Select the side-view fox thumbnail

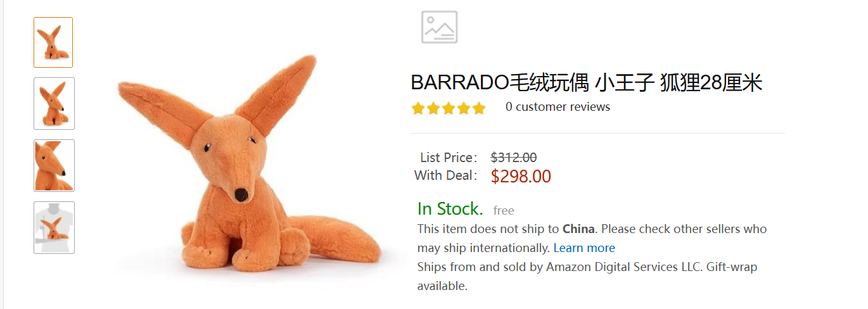[54, 104]
